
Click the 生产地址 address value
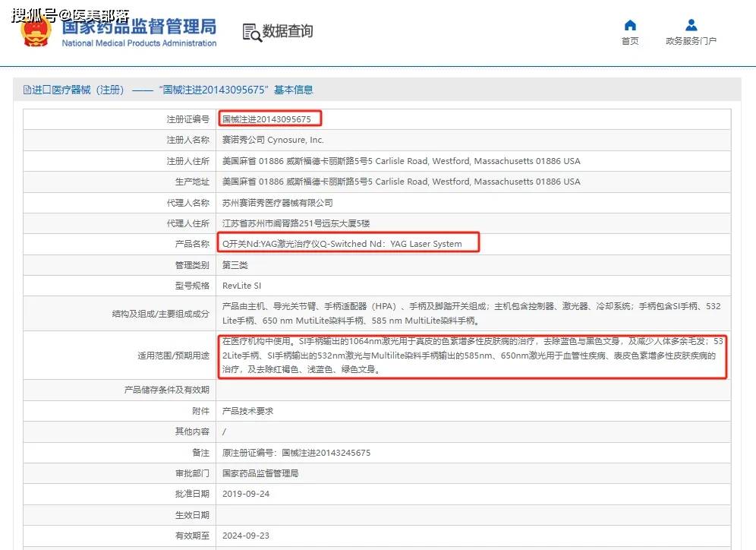click(401, 182)
